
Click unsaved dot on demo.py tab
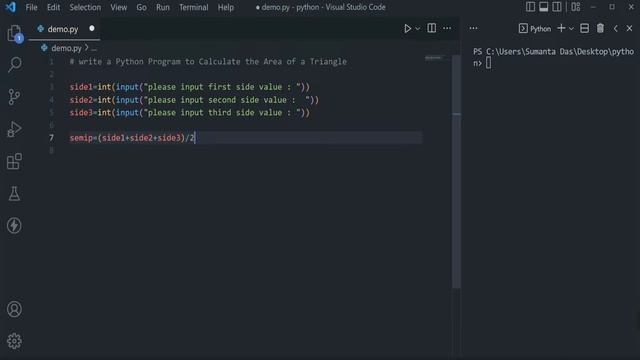pyautogui.click(x=92, y=29)
